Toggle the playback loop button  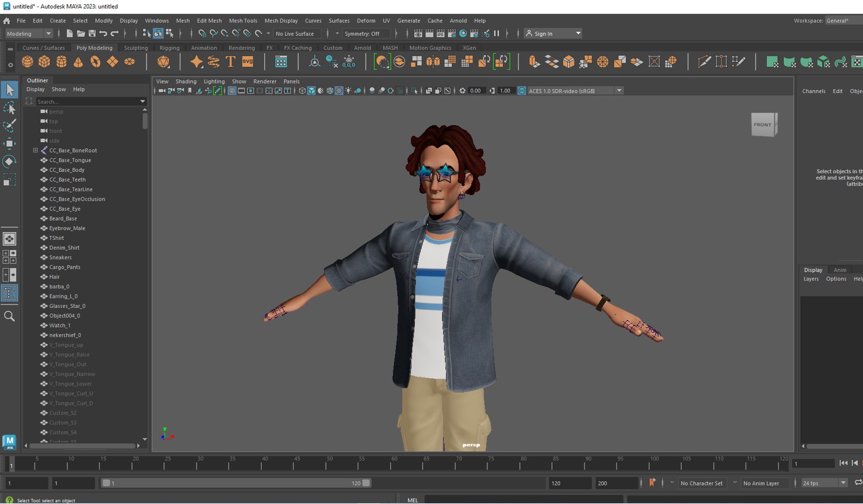click(x=858, y=483)
